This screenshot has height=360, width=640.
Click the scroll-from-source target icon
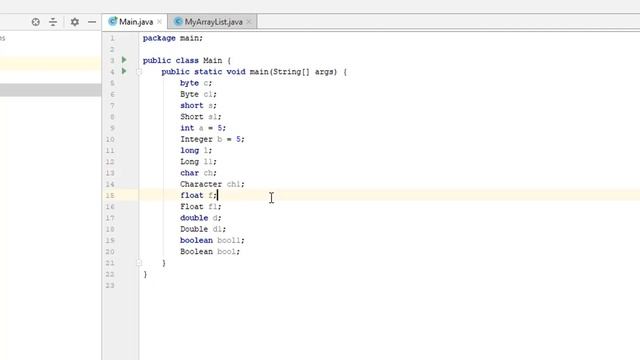pyautogui.click(x=36, y=22)
